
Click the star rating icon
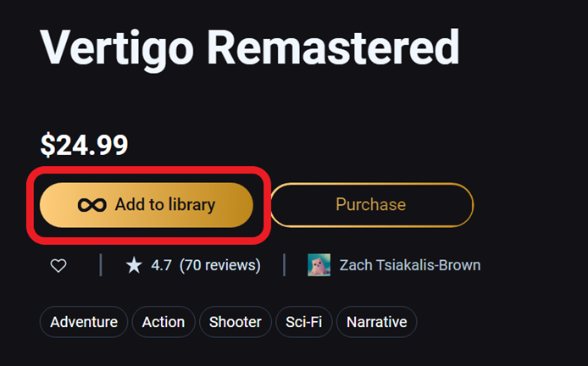[x=134, y=266]
